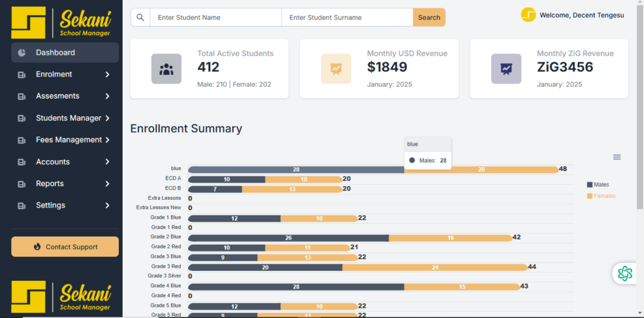The height and width of the screenshot is (318, 644).
Task: Open the chart hamburger menu icon
Action: (x=617, y=157)
